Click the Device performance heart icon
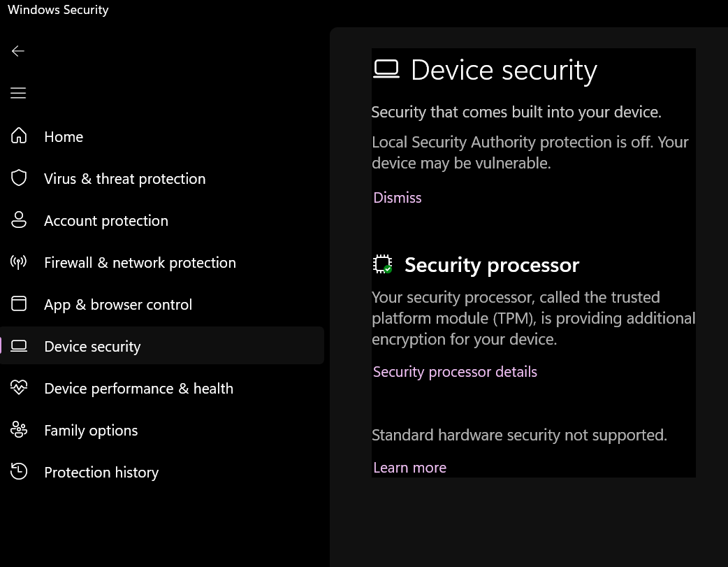 point(19,388)
